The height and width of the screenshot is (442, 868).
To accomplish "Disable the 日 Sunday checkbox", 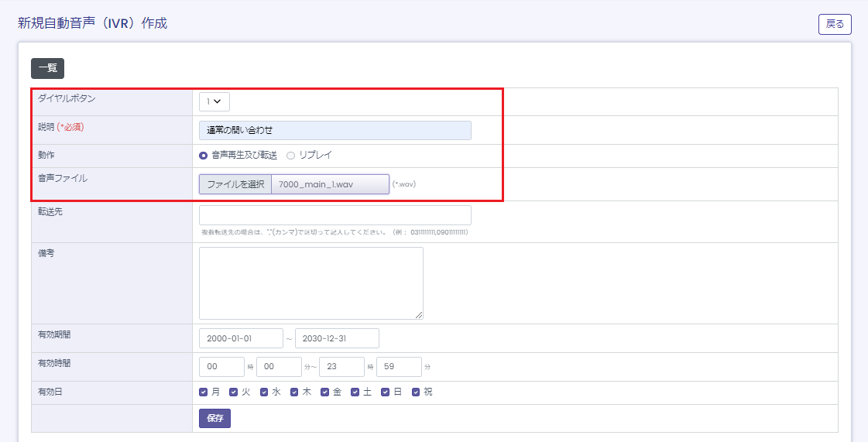I will 386,392.
